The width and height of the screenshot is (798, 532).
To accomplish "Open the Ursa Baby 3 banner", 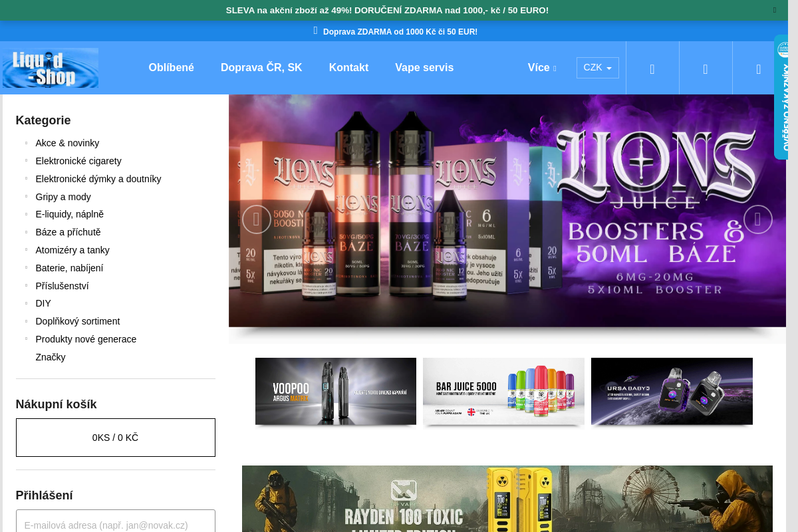I will 672,391.
